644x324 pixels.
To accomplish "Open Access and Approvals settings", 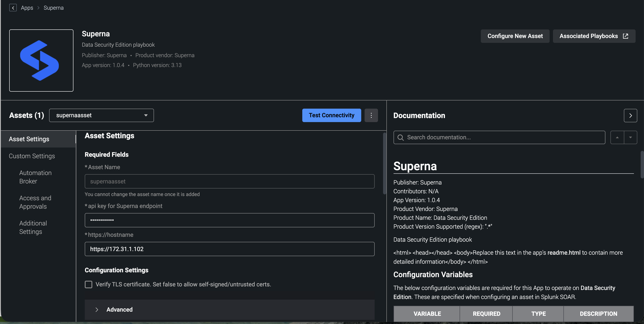I will click(x=35, y=202).
